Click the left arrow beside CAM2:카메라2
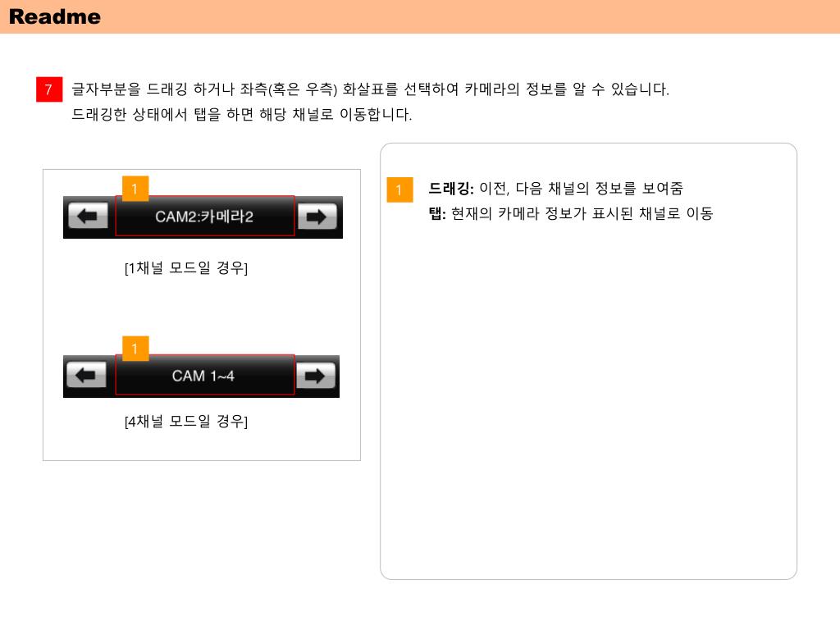This screenshot has height=630, width=840. click(89, 217)
